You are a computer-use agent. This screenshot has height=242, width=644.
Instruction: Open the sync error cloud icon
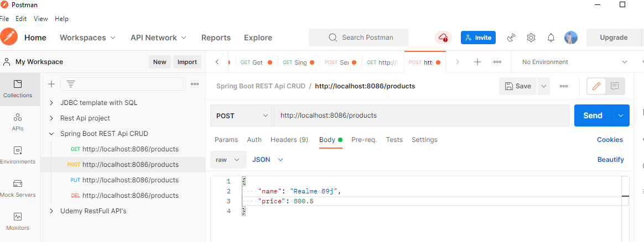443,38
